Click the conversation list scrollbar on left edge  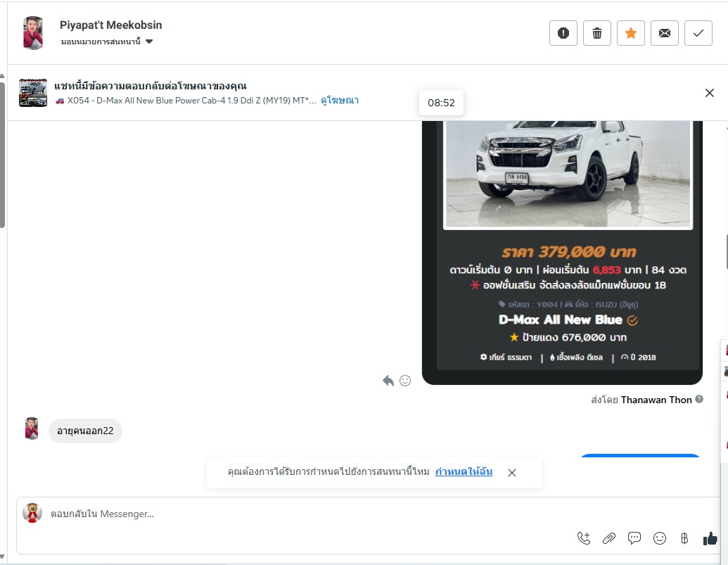[x=2, y=153]
